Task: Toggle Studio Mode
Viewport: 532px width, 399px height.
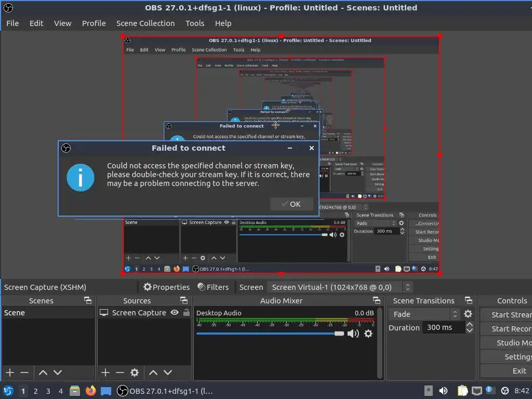Action: pos(507,343)
